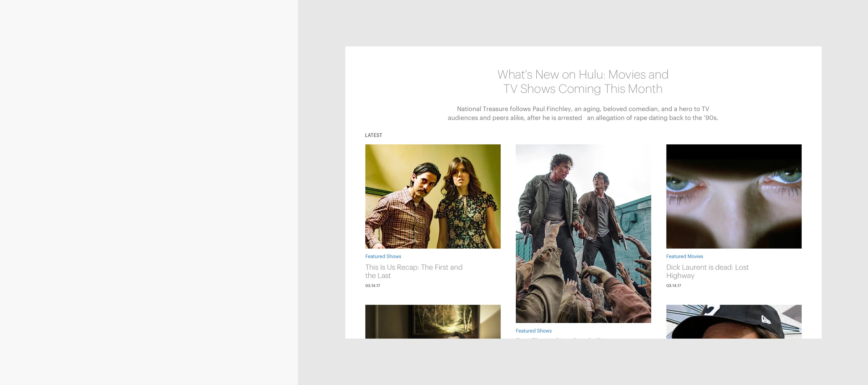The width and height of the screenshot is (868, 385).
Task: Open the Lost Highway eyes close-up thumbnail
Action: (x=734, y=196)
